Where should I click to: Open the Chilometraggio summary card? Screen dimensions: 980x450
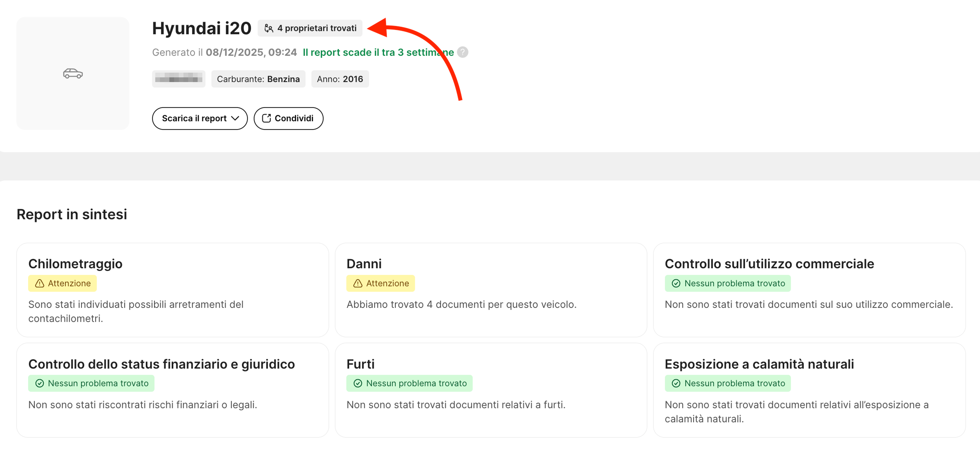[x=172, y=290]
